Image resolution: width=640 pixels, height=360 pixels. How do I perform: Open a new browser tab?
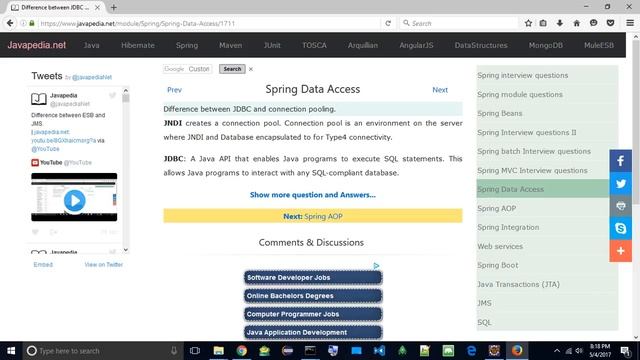(113, 7)
